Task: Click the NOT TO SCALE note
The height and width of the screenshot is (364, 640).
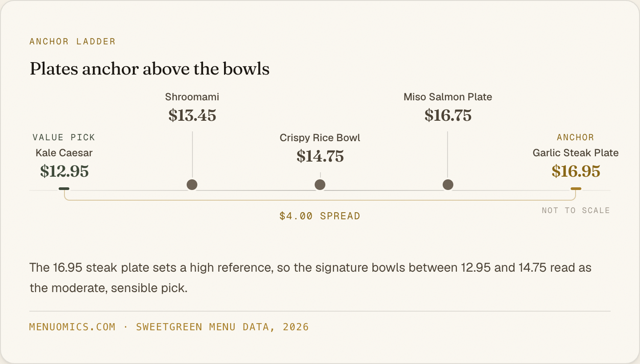Action: (x=576, y=210)
